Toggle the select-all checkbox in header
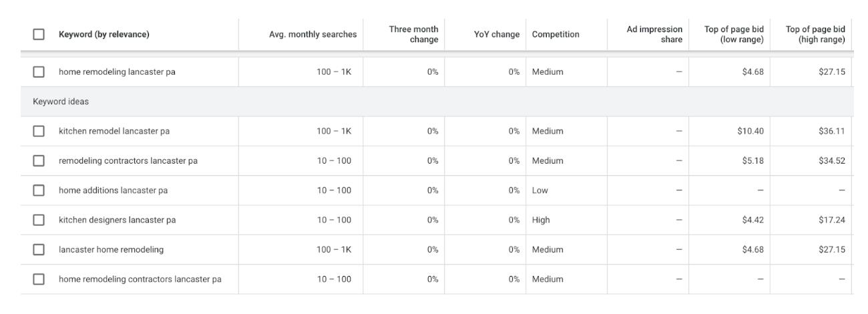The width and height of the screenshot is (868, 314). click(39, 35)
